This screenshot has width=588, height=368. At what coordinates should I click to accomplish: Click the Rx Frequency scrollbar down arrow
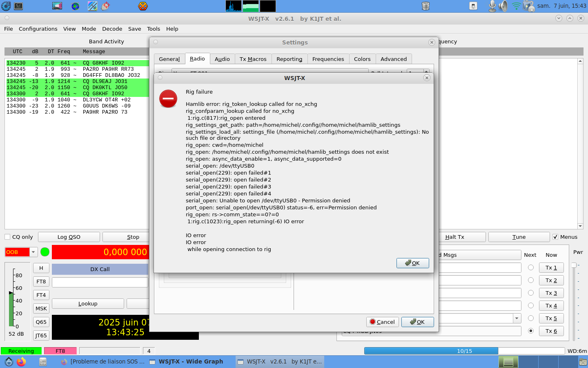[x=580, y=226]
